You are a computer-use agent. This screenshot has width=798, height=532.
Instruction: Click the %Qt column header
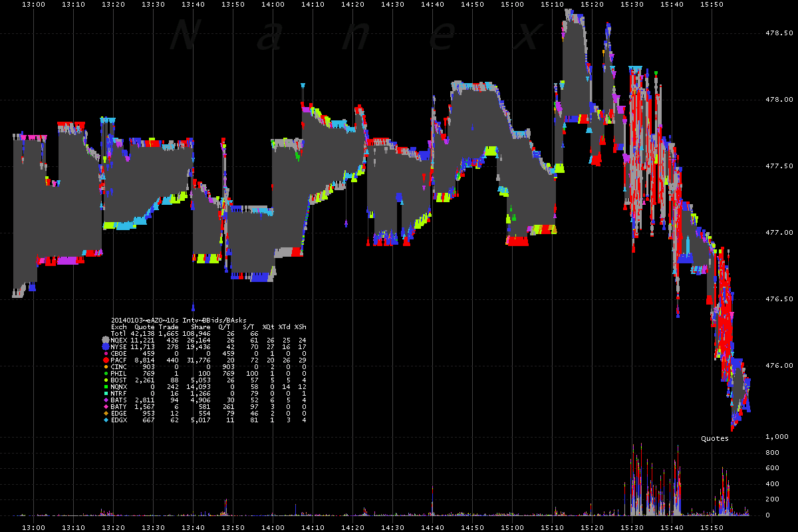point(269,327)
